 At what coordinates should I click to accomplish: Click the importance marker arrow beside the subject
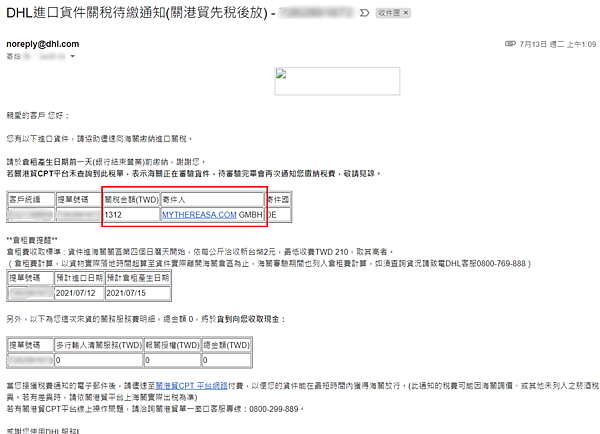tap(364, 13)
